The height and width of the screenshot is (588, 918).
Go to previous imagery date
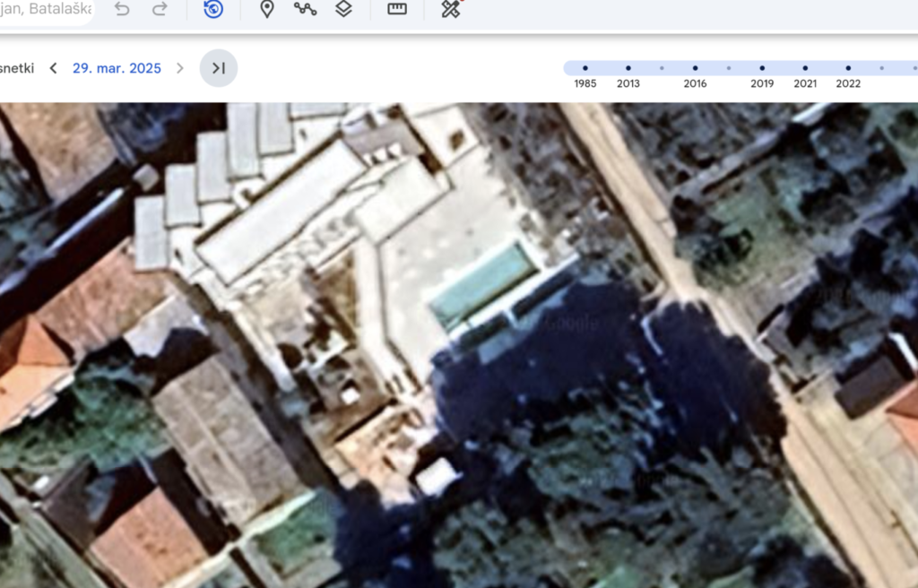[54, 68]
